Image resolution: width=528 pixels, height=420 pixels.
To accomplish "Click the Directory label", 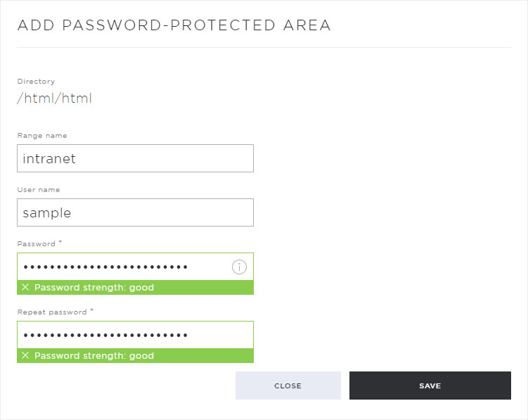I will pyautogui.click(x=36, y=81).
